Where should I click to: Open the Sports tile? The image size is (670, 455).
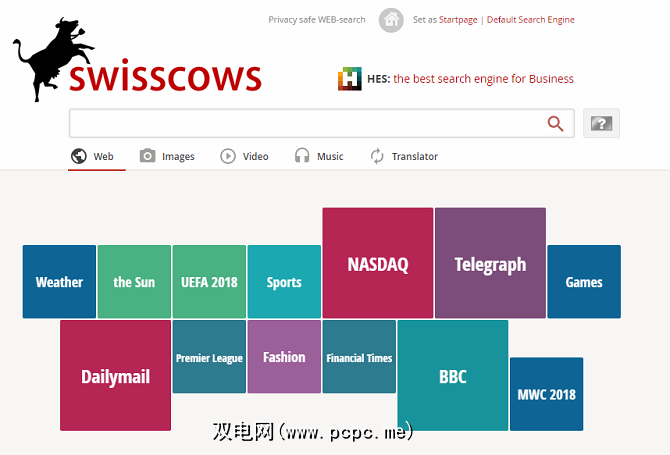pos(284,282)
